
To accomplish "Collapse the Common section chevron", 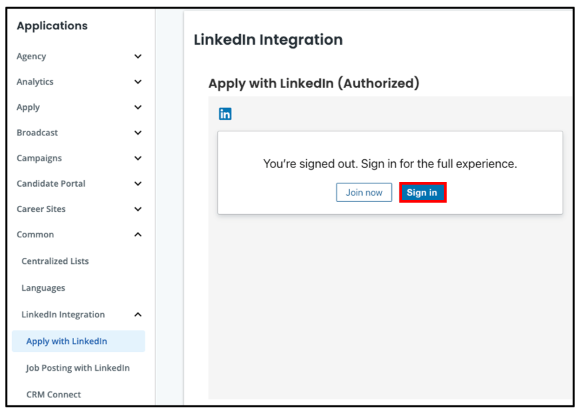I will pos(138,234).
